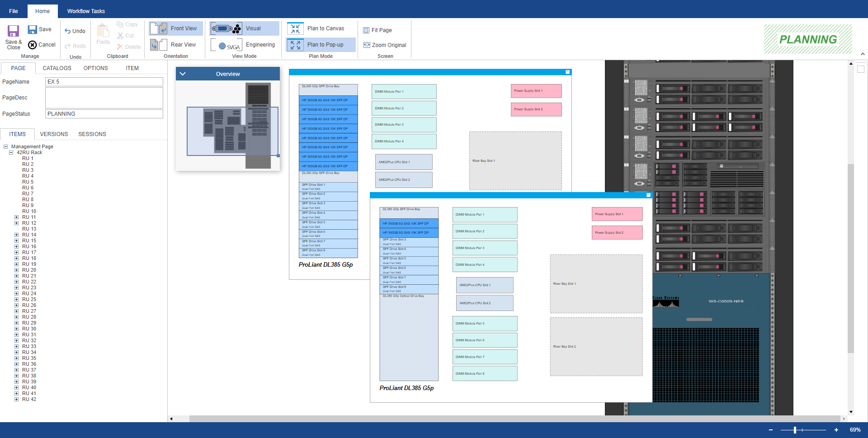Switch to the VERSIONS tab
Image resolution: width=868 pixels, height=438 pixels.
(54, 134)
